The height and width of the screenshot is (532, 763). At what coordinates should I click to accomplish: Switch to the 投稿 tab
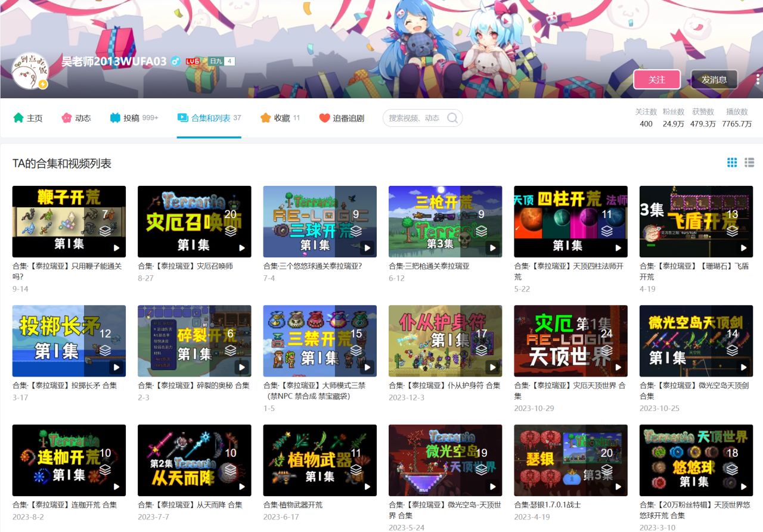click(x=134, y=118)
